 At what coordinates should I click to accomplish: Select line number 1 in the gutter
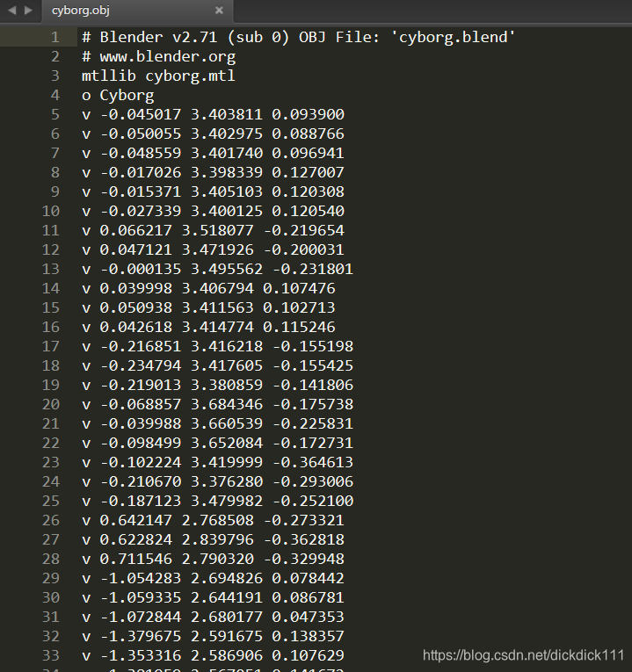54,37
